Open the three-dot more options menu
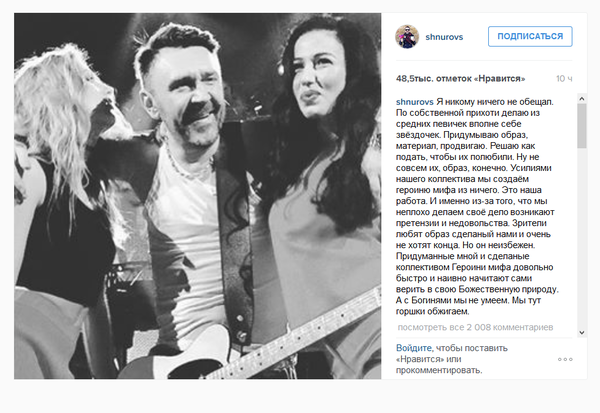600x413 pixels. tap(565, 359)
